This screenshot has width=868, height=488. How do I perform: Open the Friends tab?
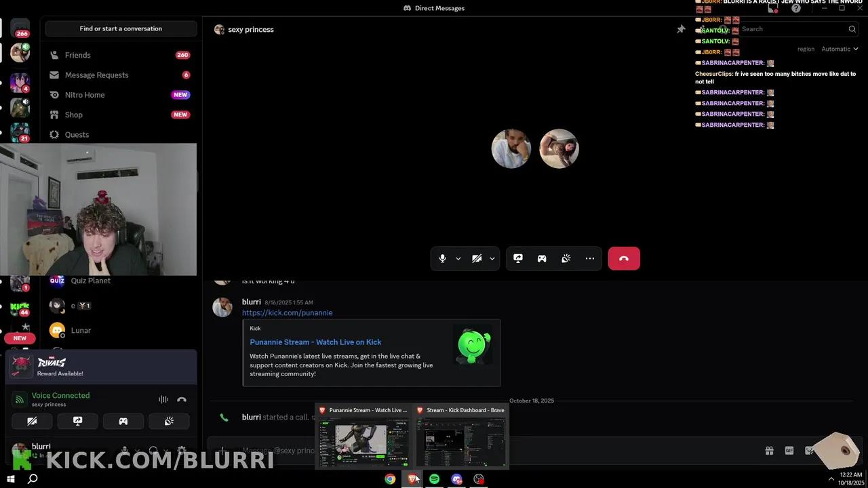click(x=120, y=55)
